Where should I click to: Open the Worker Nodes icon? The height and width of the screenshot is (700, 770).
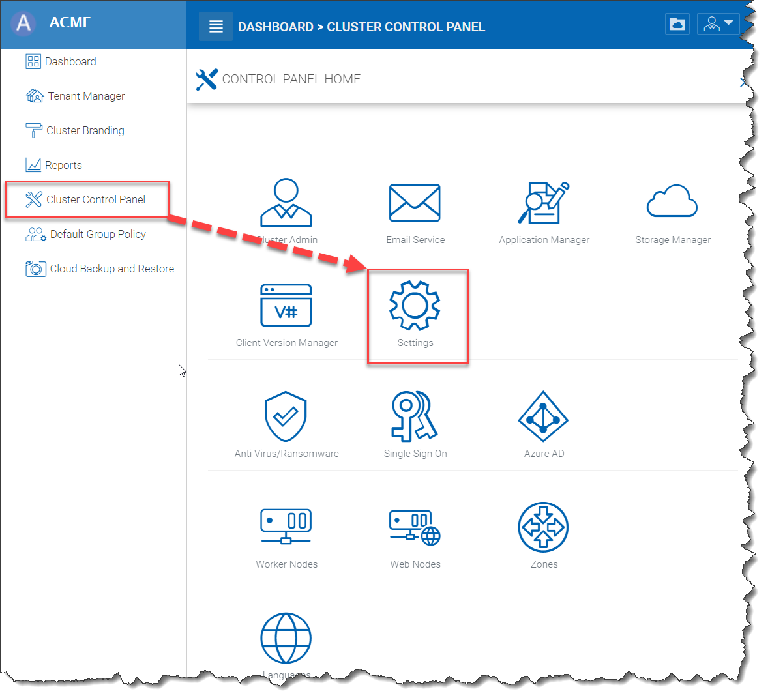coord(286,527)
